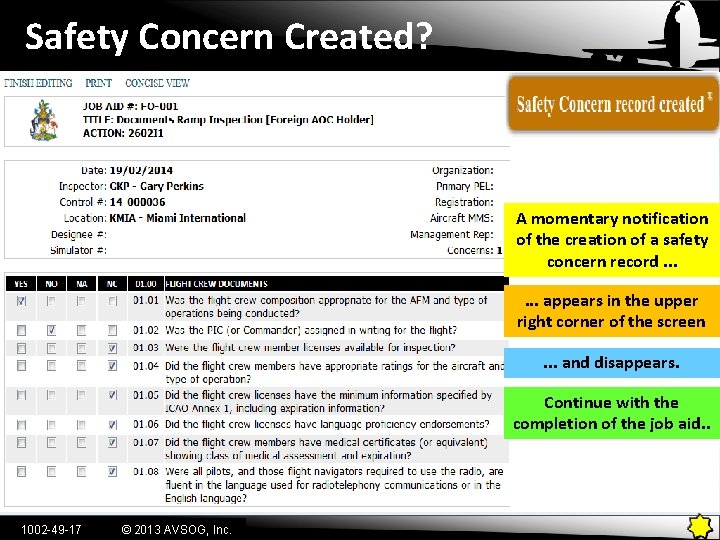Check YES for question 01.03
The image size is (720, 540).
21,349
